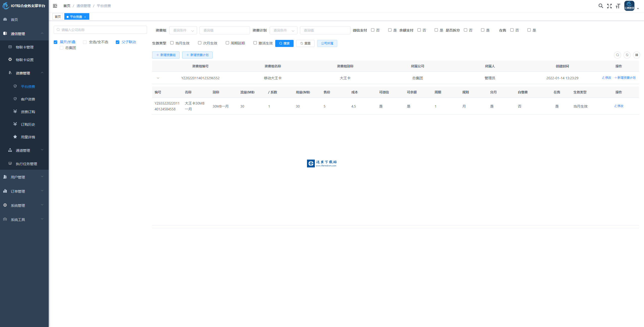Toggle the 展开/折叠 checkbox
644x327 pixels.
55,42
